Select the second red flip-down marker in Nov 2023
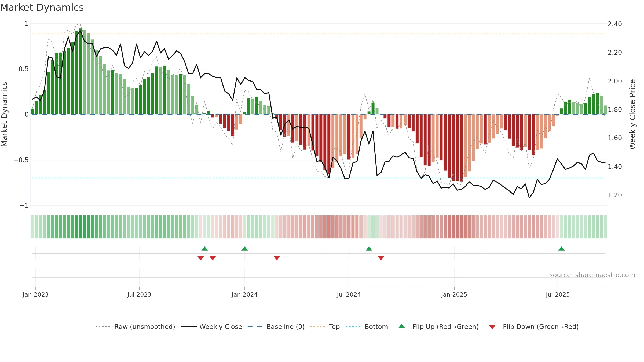The width and height of the screenshot is (644, 362). (213, 258)
